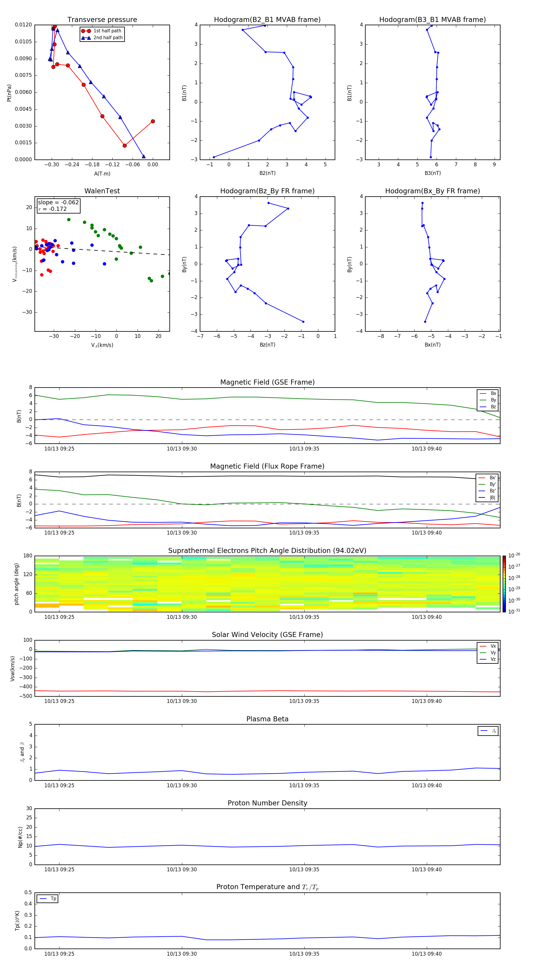Click the 'Hodogram(Bx_By FR frame)' title
The image size is (535, 980).
point(432,191)
